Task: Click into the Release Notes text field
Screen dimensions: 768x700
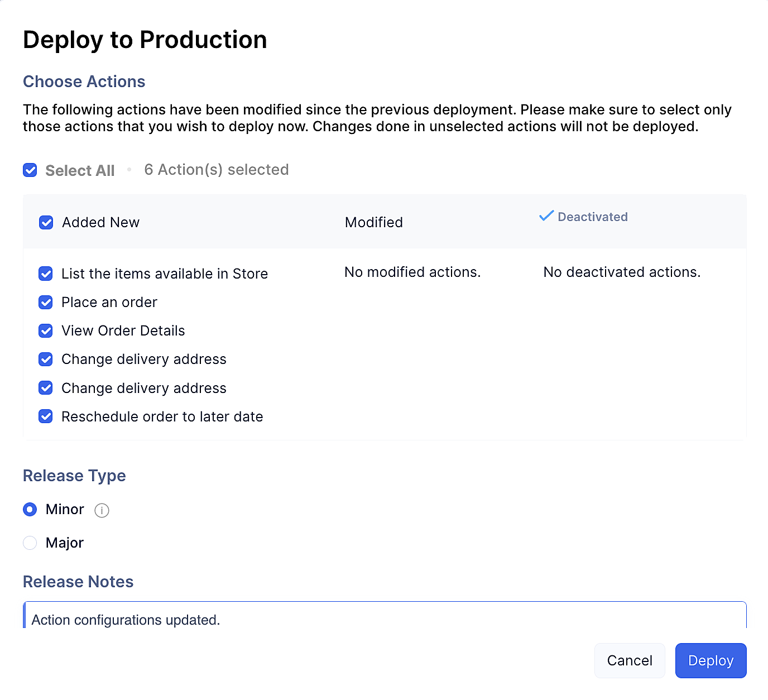Action: coord(384,619)
